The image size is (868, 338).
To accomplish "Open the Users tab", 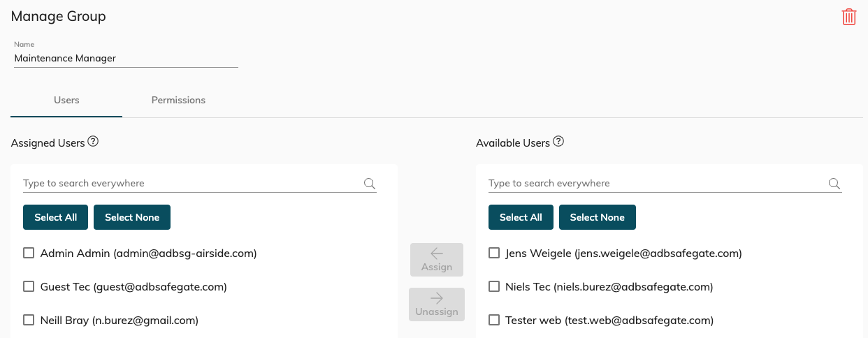I will pyautogui.click(x=66, y=100).
